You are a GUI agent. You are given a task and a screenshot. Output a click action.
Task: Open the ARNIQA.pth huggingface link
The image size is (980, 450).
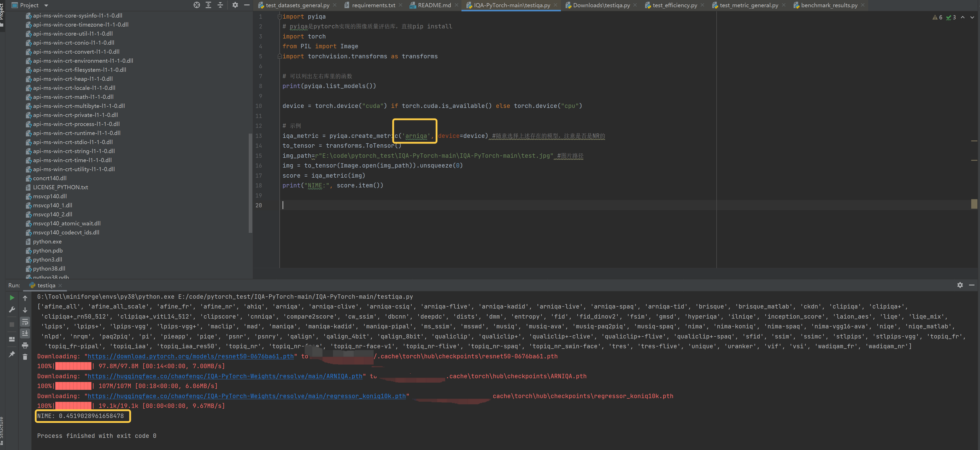pyautogui.click(x=225, y=376)
